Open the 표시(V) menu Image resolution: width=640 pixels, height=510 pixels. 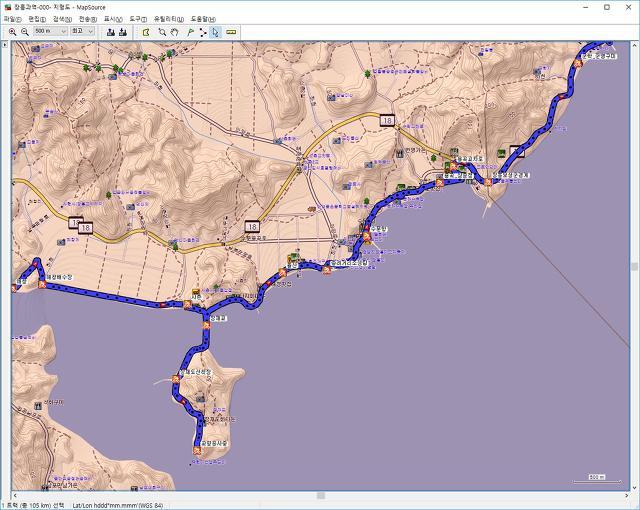click(x=113, y=19)
